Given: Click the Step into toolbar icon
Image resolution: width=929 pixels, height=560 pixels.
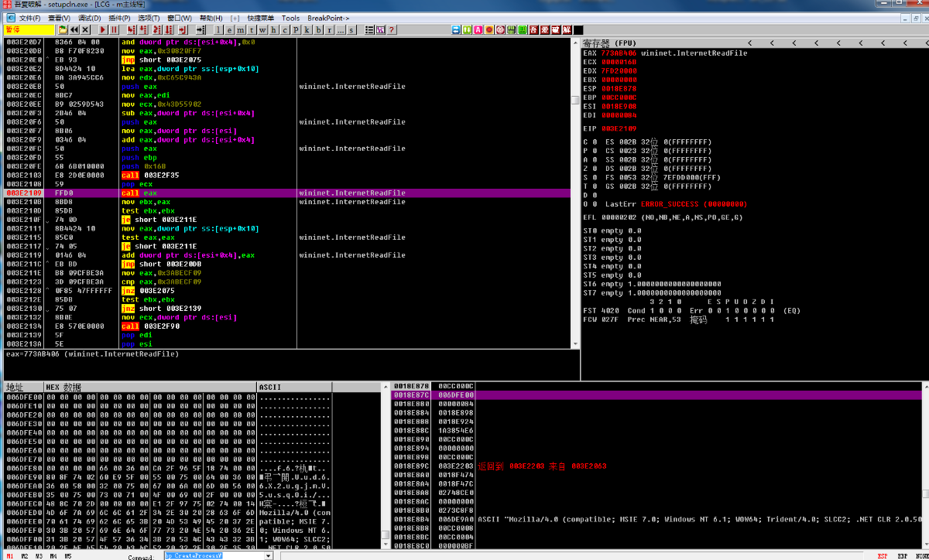Looking at the screenshot, I should [x=132, y=29].
